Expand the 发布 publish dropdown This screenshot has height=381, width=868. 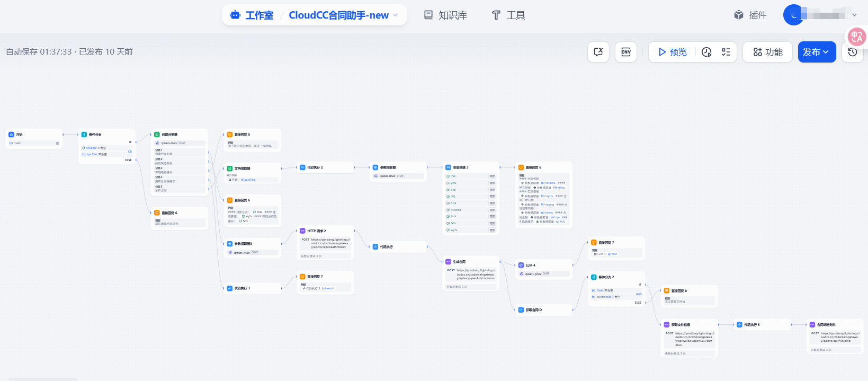point(816,52)
